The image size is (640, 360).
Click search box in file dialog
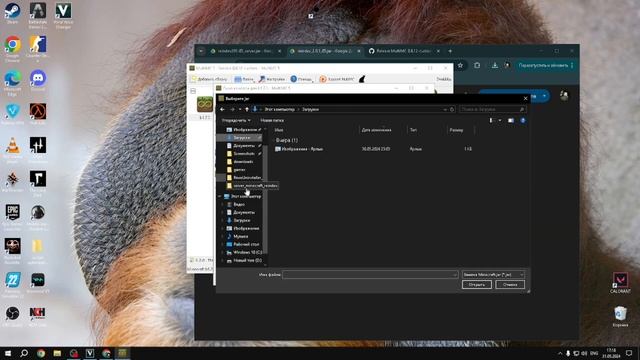coord(492,109)
